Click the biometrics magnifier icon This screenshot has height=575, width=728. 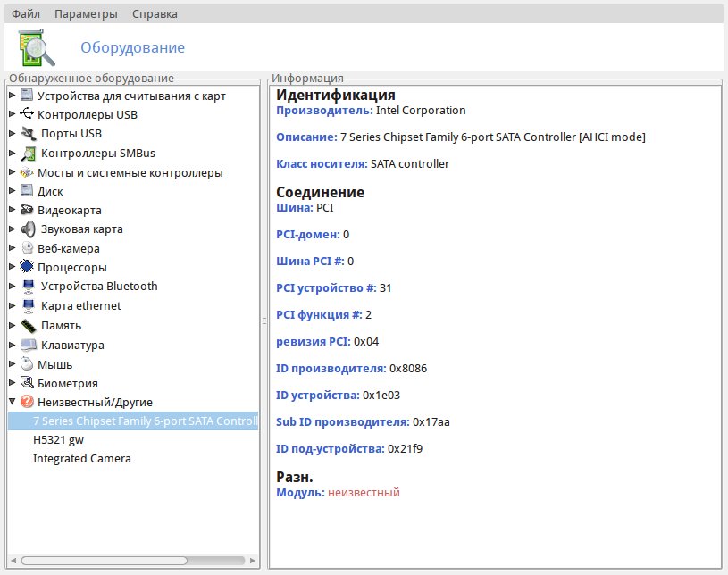[x=27, y=383]
